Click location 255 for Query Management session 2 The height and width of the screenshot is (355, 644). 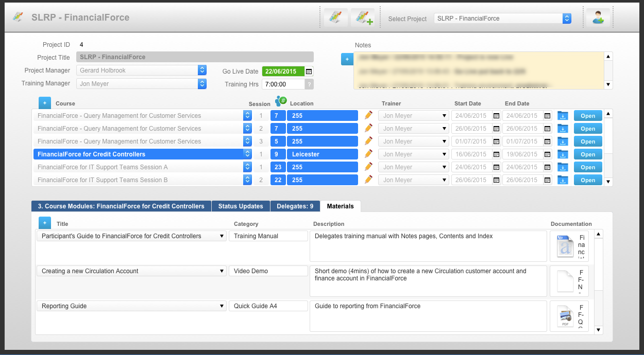click(323, 129)
